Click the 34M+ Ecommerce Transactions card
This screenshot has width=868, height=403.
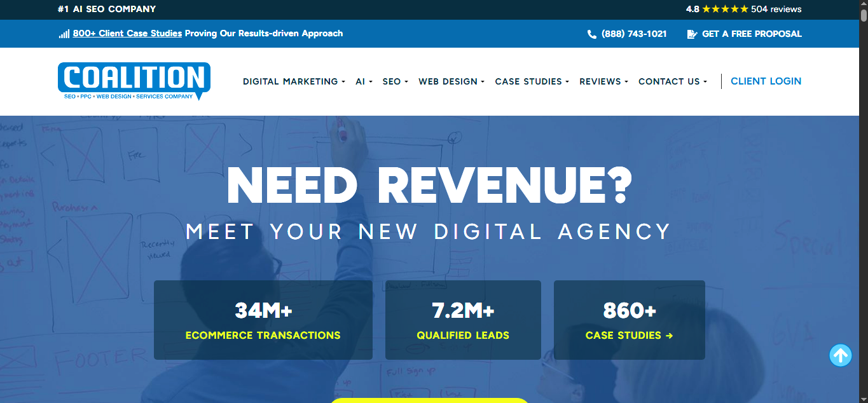(x=263, y=320)
